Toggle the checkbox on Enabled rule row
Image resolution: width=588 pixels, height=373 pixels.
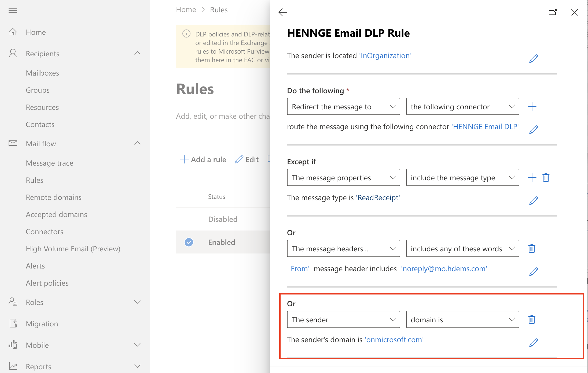[x=189, y=242]
